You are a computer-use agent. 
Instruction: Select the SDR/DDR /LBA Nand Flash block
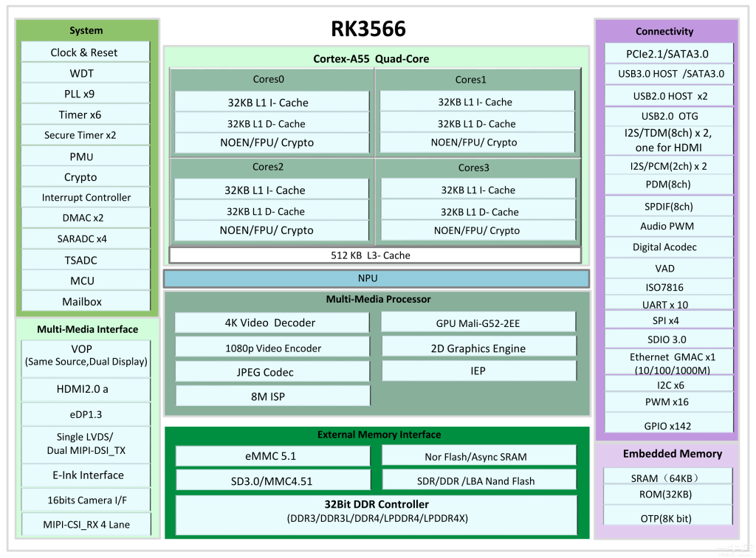[478, 481]
